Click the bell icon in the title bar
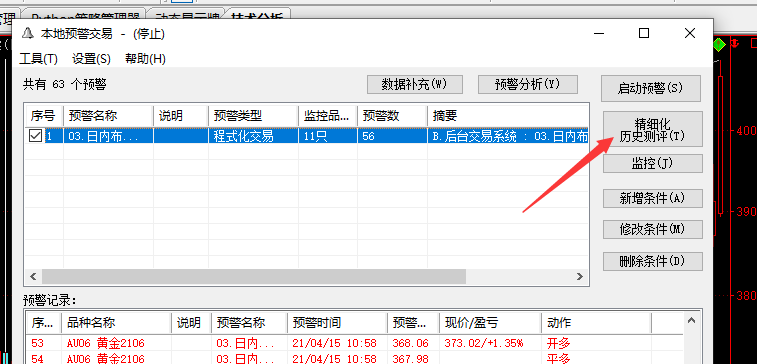 pyautogui.click(x=28, y=33)
